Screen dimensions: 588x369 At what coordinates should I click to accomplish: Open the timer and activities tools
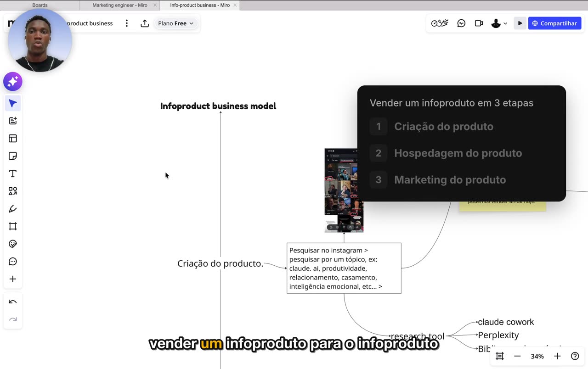[440, 23]
